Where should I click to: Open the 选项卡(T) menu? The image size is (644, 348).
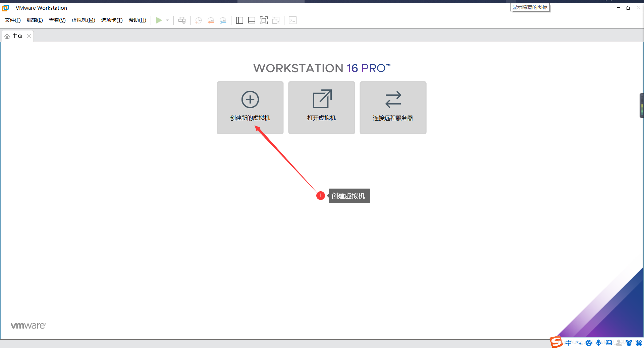(112, 20)
